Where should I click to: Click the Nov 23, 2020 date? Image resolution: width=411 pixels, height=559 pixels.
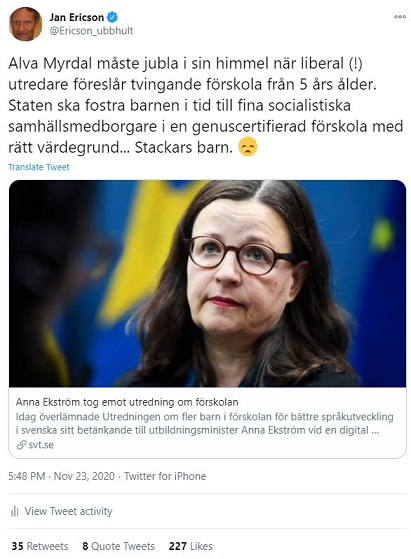(84, 476)
